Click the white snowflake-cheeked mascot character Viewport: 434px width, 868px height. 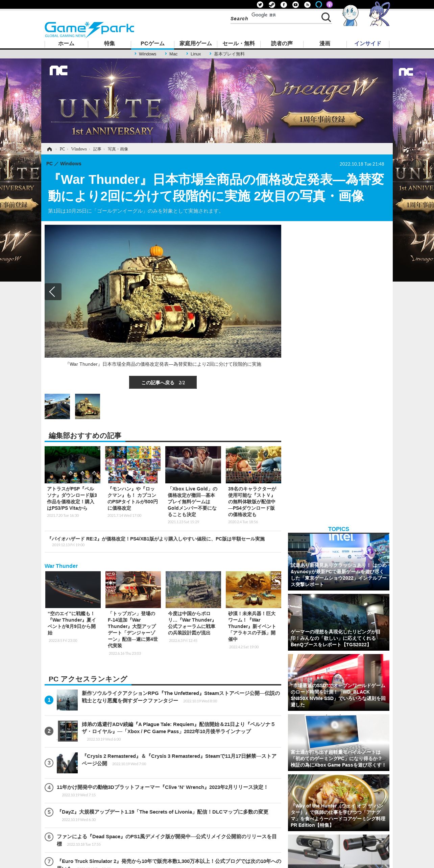[x=350, y=15]
